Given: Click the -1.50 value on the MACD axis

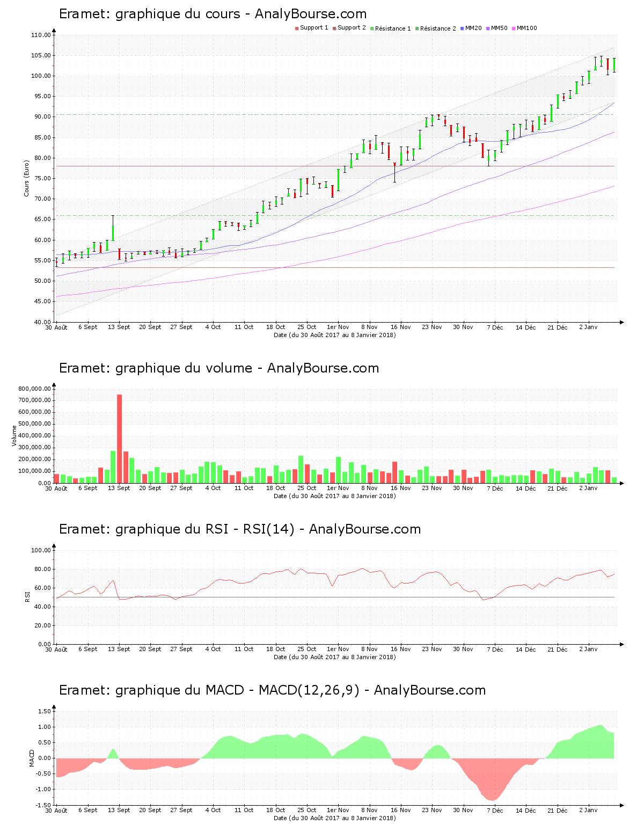Looking at the screenshot, I should click(x=43, y=805).
